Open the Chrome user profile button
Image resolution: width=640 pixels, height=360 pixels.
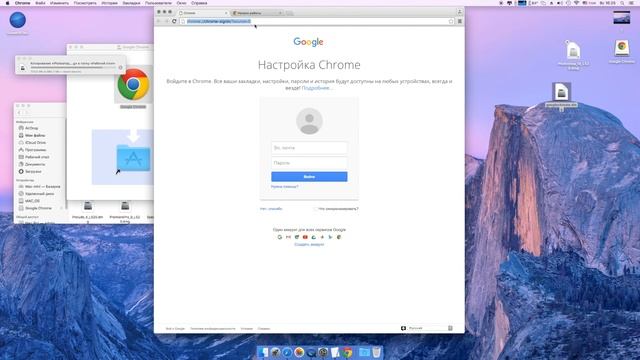pos(459,12)
